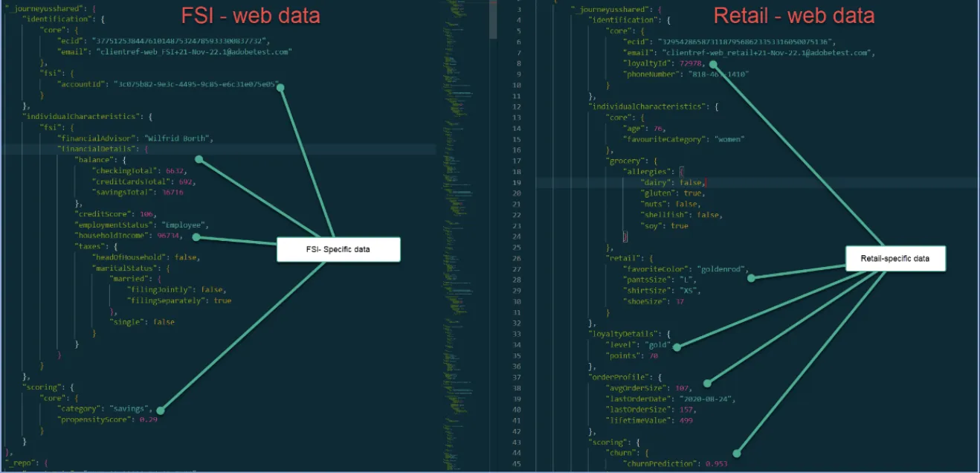Select the "_repo" key in FSI pane

pyautogui.click(x=20, y=463)
